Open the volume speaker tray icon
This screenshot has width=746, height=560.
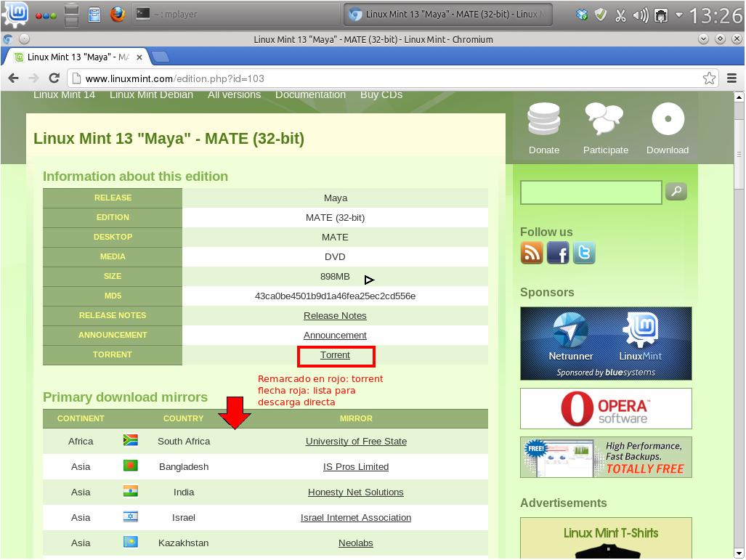[x=641, y=15]
